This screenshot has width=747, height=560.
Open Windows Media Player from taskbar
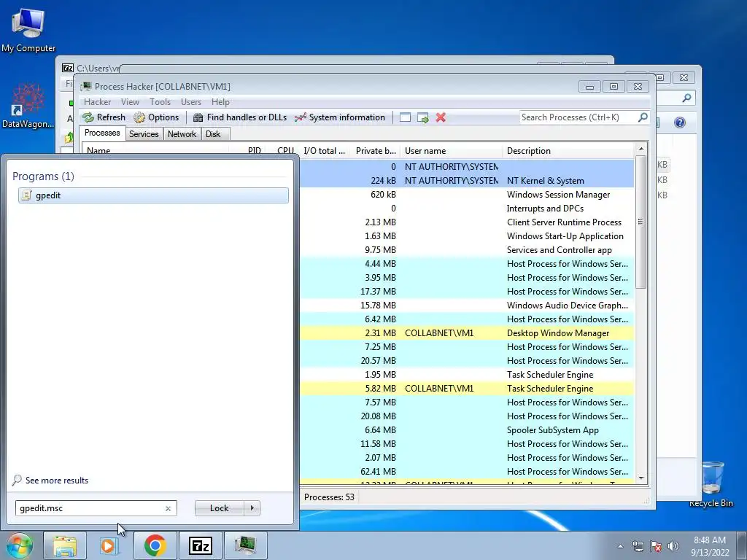[109, 545]
